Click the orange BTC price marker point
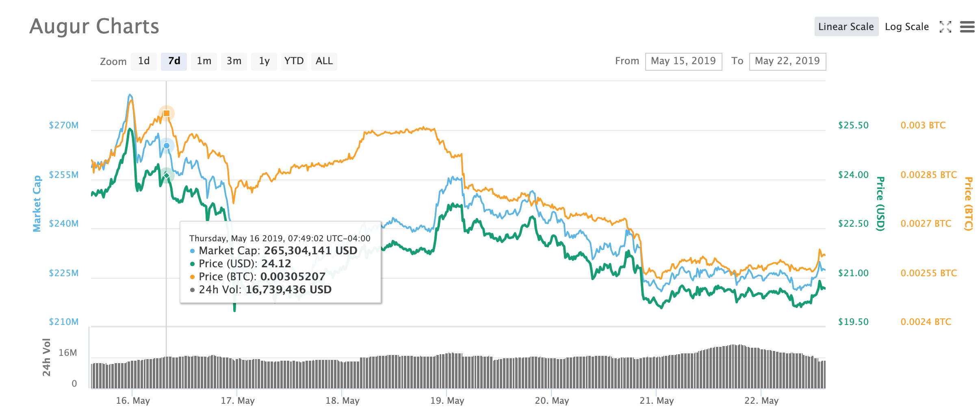This screenshot has height=420, width=980. tap(167, 113)
